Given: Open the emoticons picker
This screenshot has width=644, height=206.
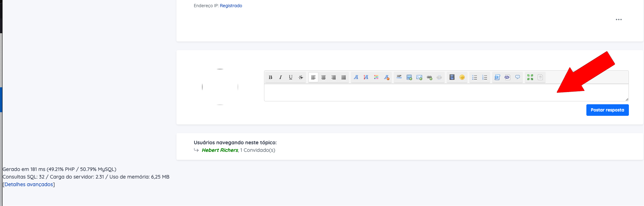Looking at the screenshot, I should [462, 77].
